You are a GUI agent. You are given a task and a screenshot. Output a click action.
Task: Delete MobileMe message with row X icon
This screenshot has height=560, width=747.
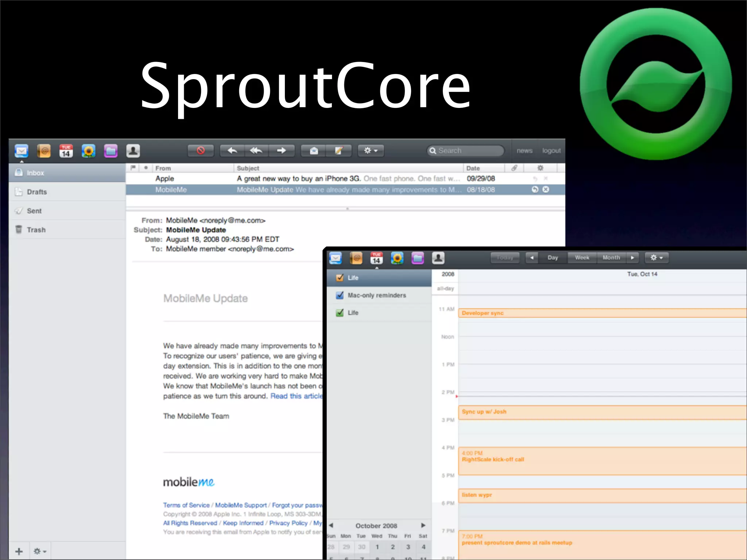point(546,190)
